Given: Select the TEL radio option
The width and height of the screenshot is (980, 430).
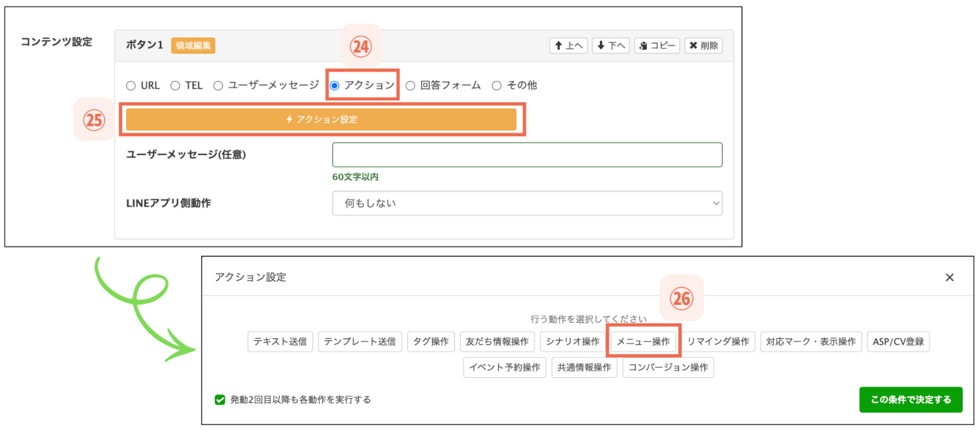Looking at the screenshot, I should click(x=175, y=86).
